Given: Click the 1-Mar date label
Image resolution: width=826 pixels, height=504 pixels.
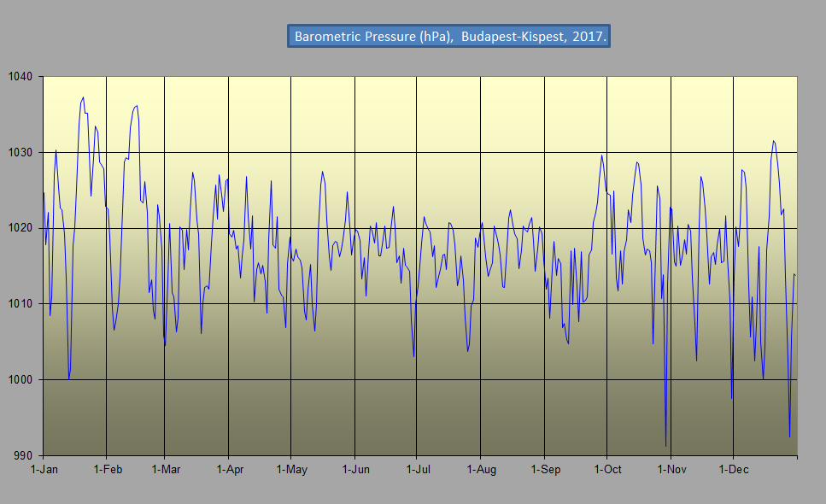Looking at the screenshot, I should click(x=166, y=470).
